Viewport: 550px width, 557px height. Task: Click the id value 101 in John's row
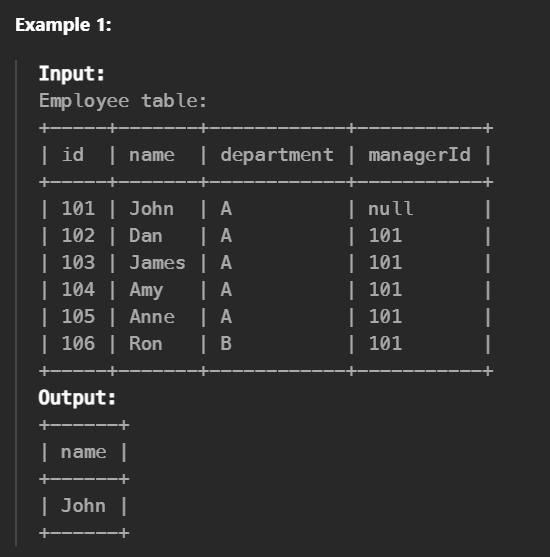[x=78, y=209]
